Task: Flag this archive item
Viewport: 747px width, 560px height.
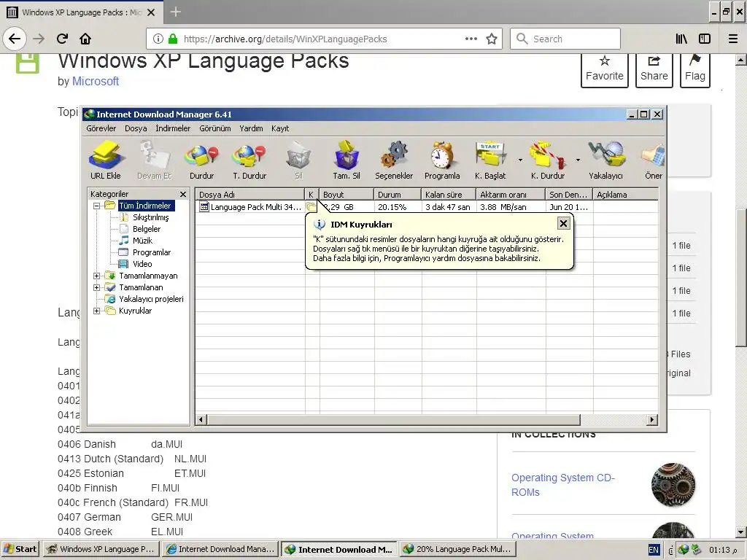Action: tap(695, 69)
